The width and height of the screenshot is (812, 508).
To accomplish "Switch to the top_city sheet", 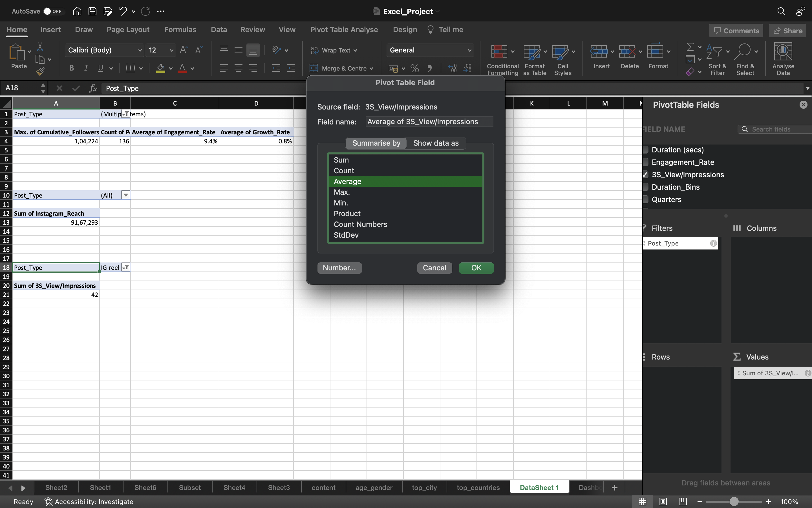I will click(x=424, y=487).
